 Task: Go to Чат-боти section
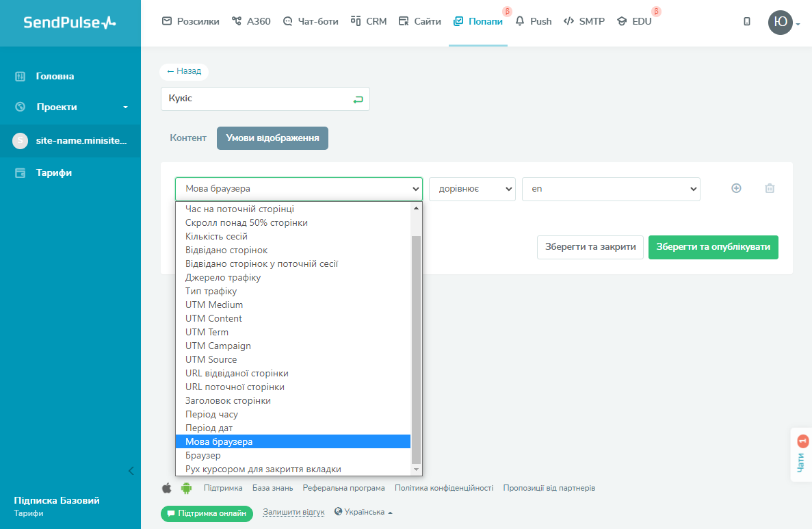tap(311, 21)
